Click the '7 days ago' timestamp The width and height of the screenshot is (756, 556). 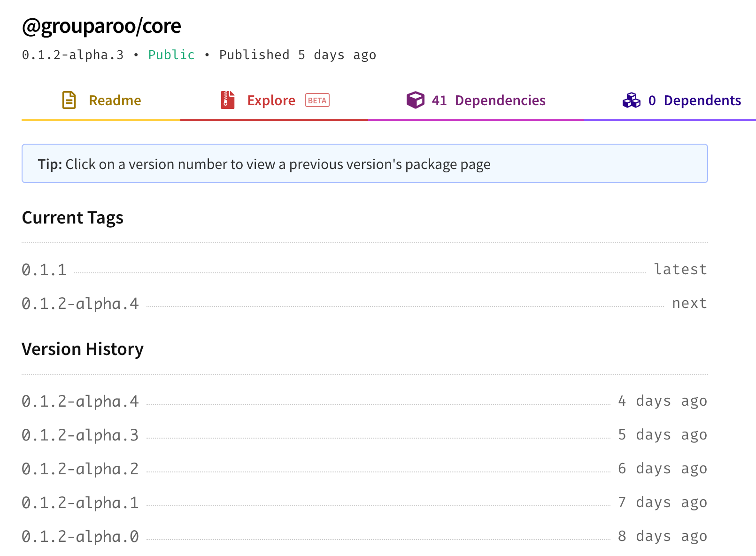click(663, 502)
